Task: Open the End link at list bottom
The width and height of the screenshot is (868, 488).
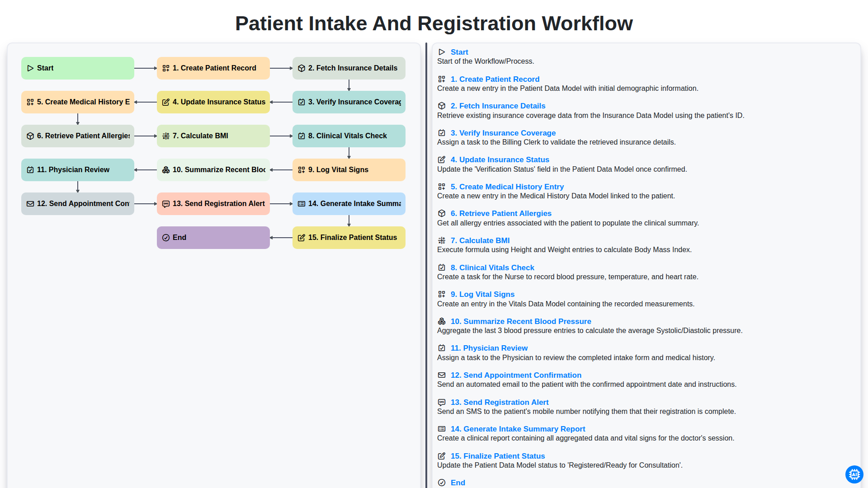Action: [458, 483]
